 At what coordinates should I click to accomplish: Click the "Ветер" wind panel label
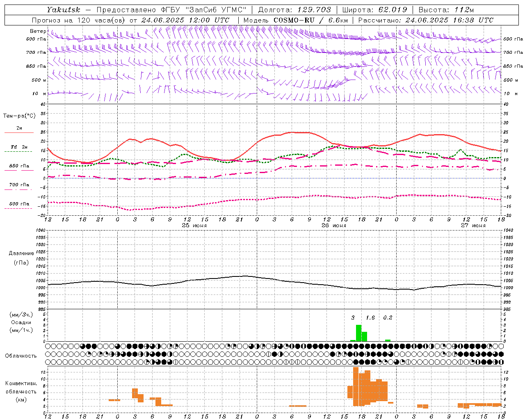pos(38,31)
